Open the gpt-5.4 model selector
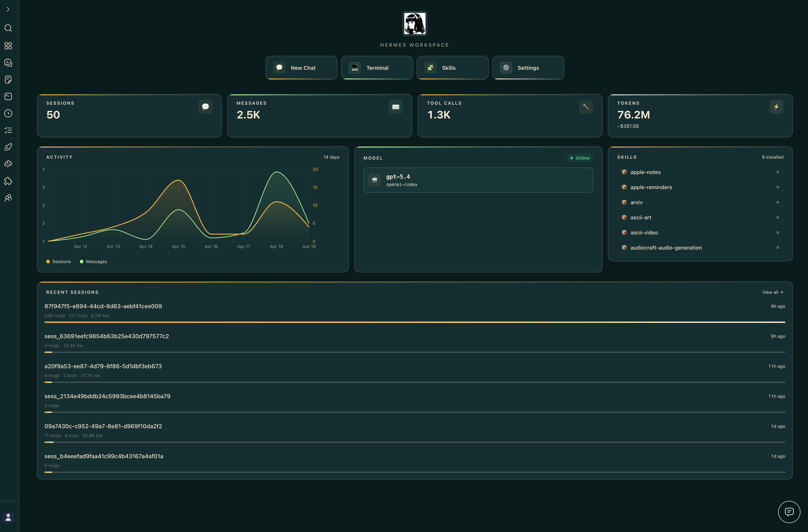 pyautogui.click(x=478, y=180)
